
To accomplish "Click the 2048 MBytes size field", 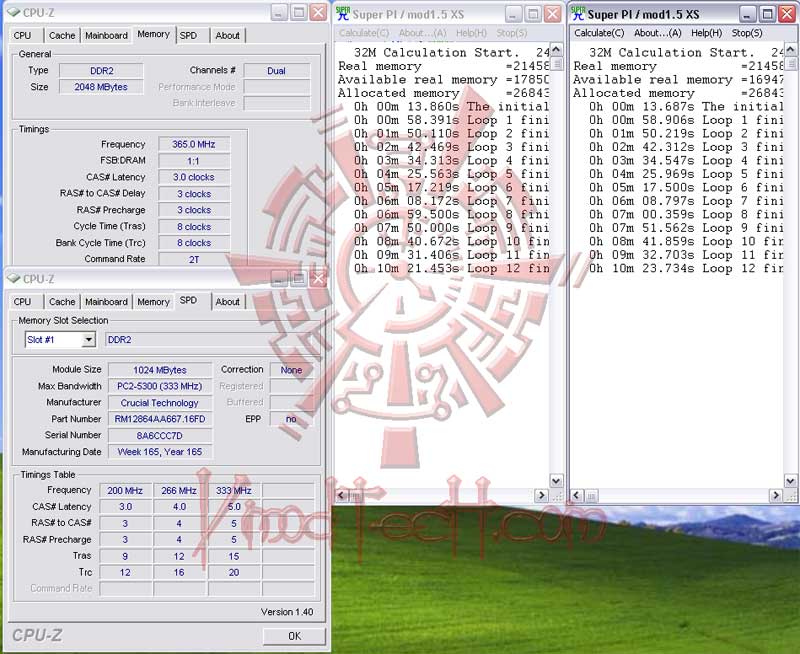I will [x=102, y=87].
